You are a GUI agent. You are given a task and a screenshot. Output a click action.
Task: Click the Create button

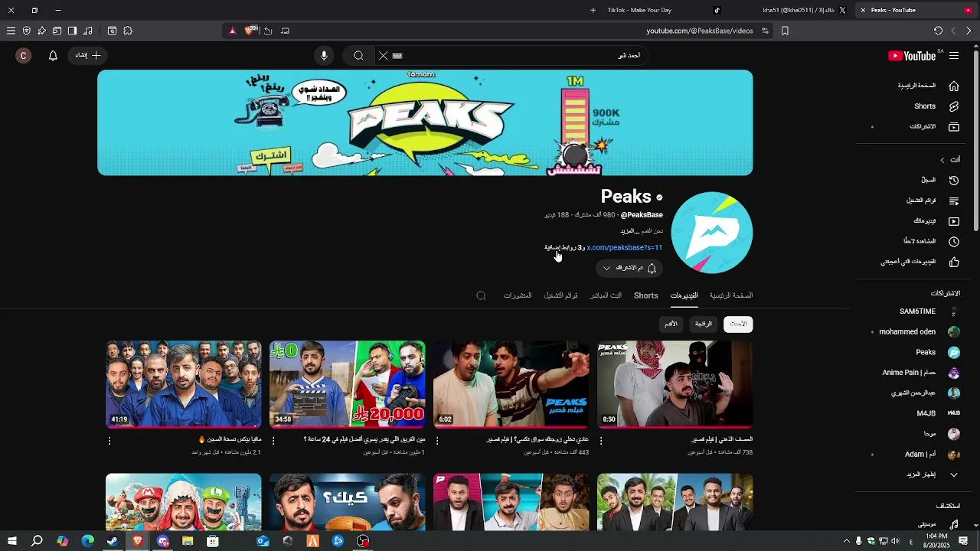pyautogui.click(x=89, y=56)
